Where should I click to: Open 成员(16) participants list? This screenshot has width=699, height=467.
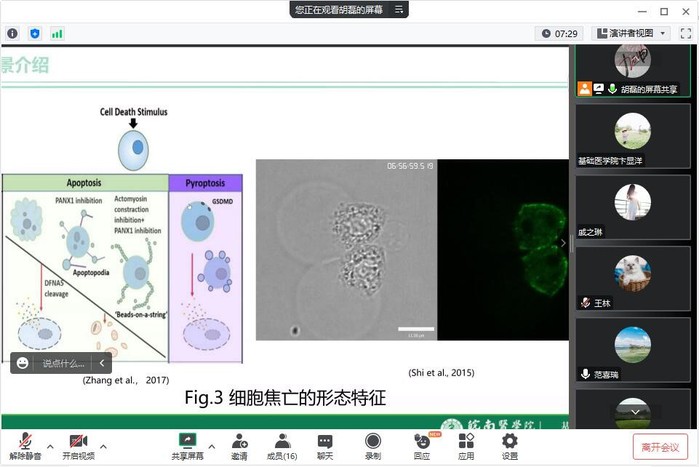(283, 445)
